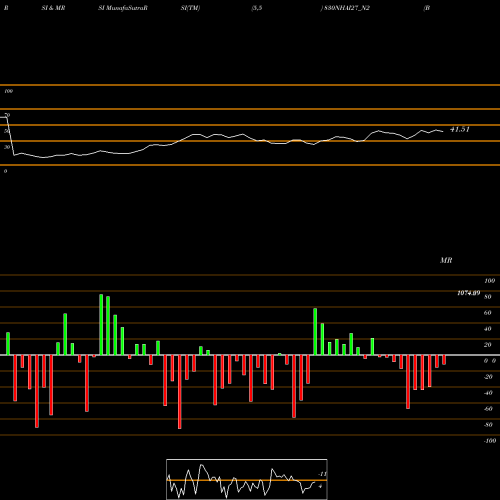This screenshot has height=500, width=500.
Task: Click the RSI axis label 30 on left
Action: [x=7, y=147]
